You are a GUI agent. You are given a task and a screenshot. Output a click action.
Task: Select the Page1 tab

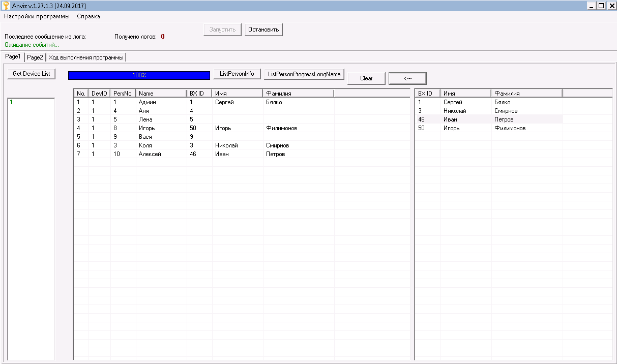point(13,57)
